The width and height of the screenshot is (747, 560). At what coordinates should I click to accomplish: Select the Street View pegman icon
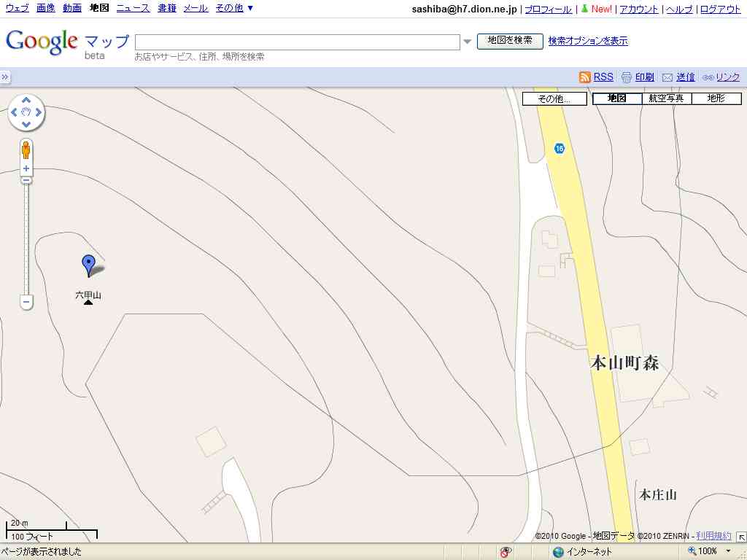(x=26, y=149)
